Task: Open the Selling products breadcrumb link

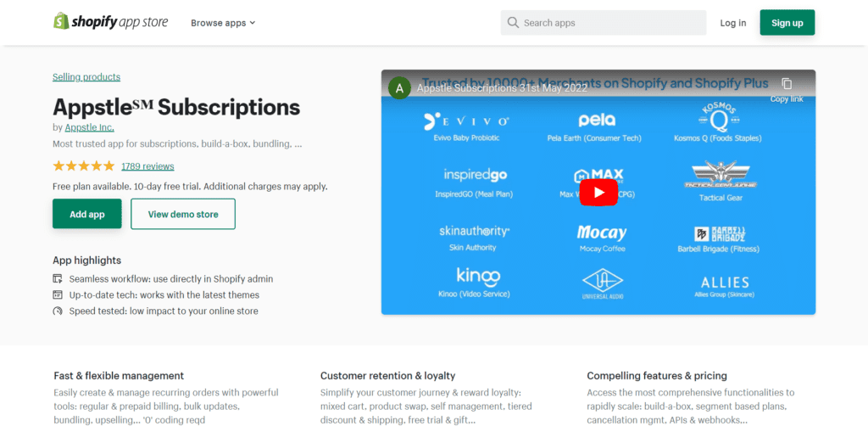Action: (86, 77)
